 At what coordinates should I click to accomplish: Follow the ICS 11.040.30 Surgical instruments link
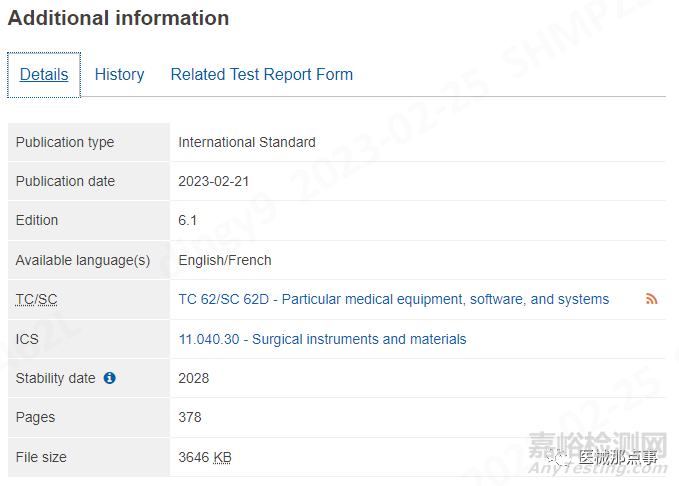[322, 339]
